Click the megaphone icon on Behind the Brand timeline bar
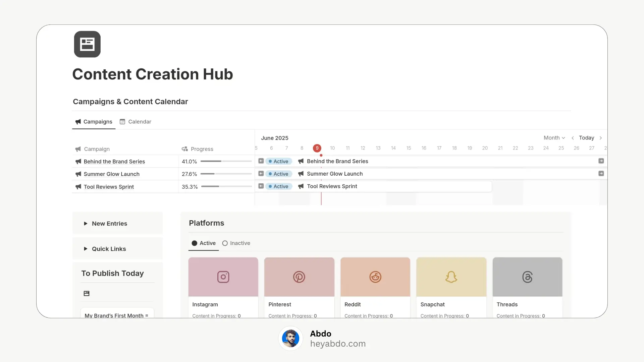 (301, 161)
